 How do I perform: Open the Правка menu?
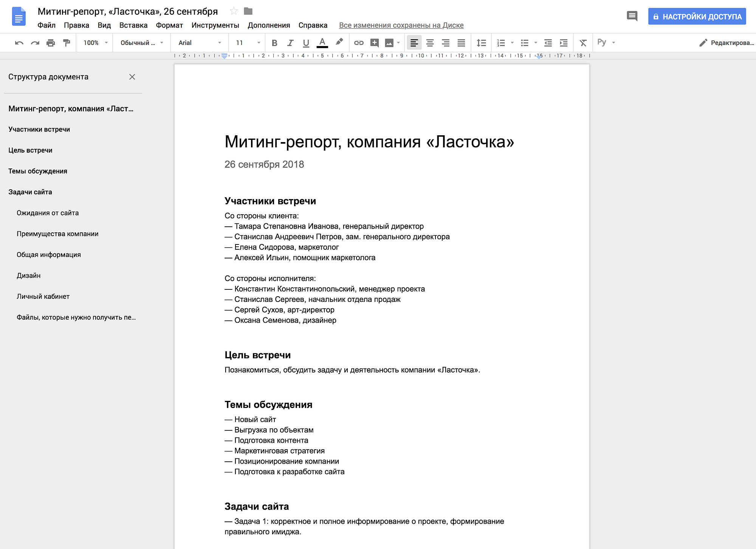tap(76, 25)
